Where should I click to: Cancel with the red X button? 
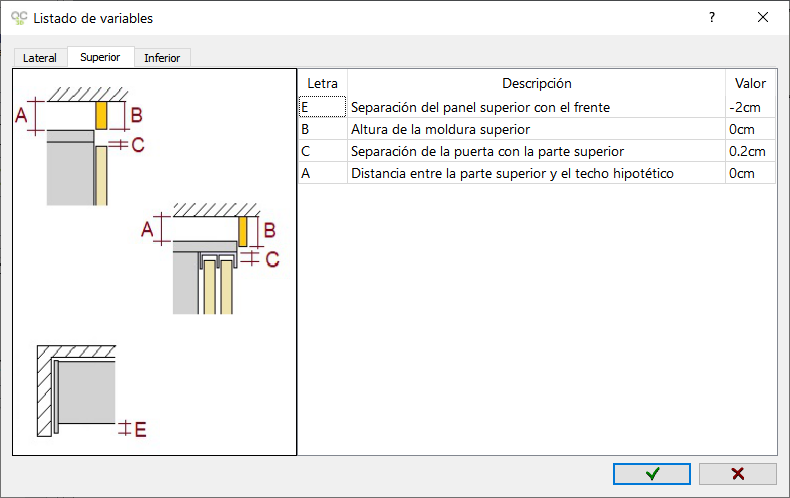point(738,474)
